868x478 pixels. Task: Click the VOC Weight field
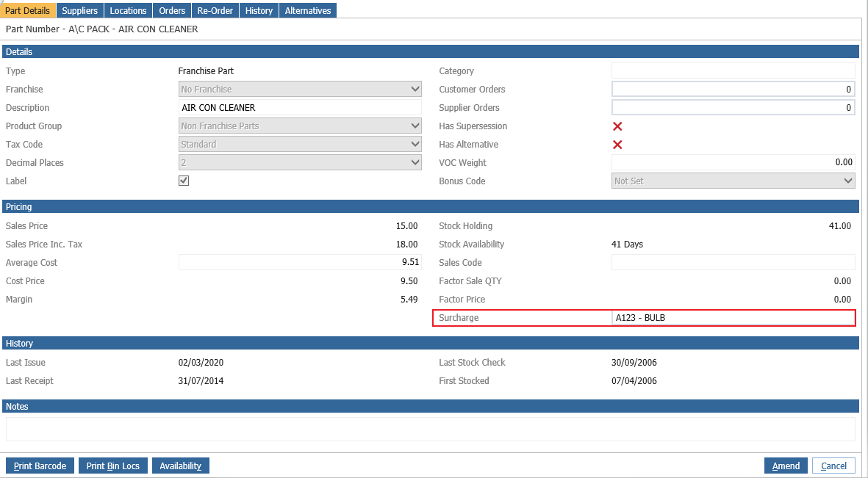click(x=733, y=163)
